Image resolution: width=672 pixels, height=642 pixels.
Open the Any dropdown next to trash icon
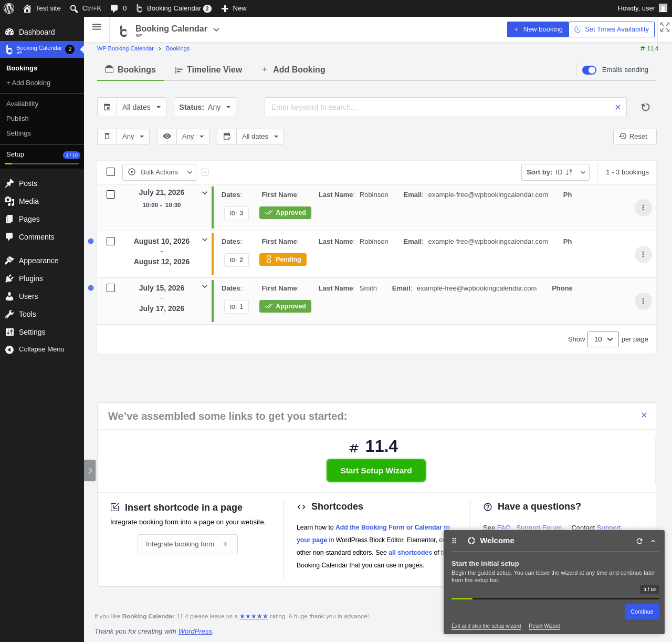coord(133,137)
